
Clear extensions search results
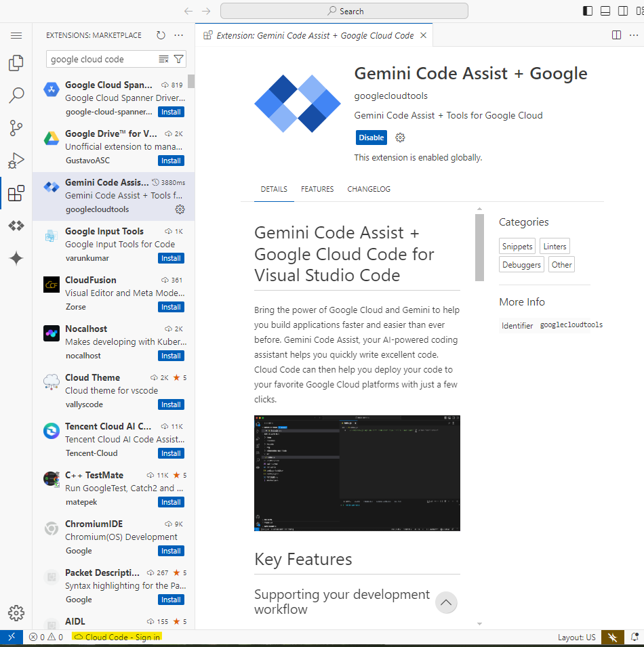pyautogui.click(x=163, y=60)
